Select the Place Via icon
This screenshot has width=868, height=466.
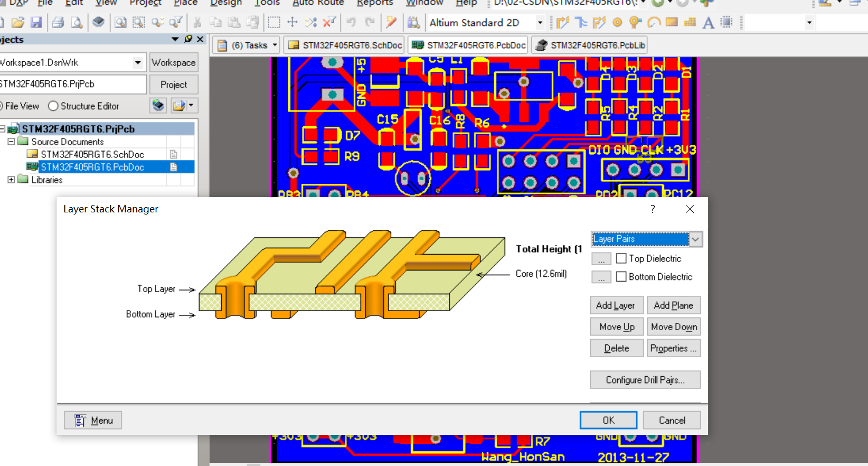[x=635, y=22]
